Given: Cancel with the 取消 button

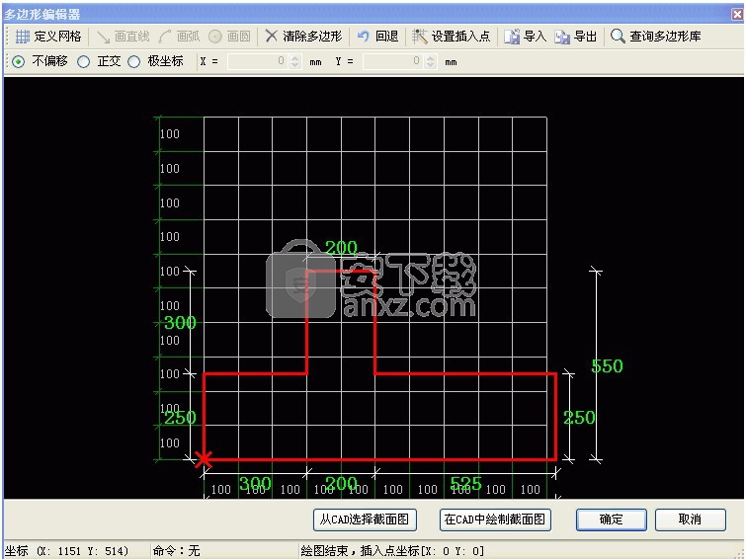Looking at the screenshot, I should (x=691, y=520).
